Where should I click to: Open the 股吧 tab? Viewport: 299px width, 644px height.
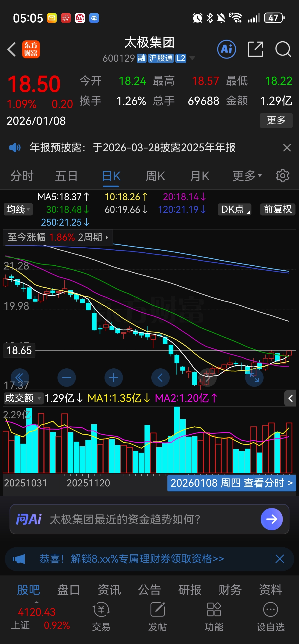pos(28,590)
